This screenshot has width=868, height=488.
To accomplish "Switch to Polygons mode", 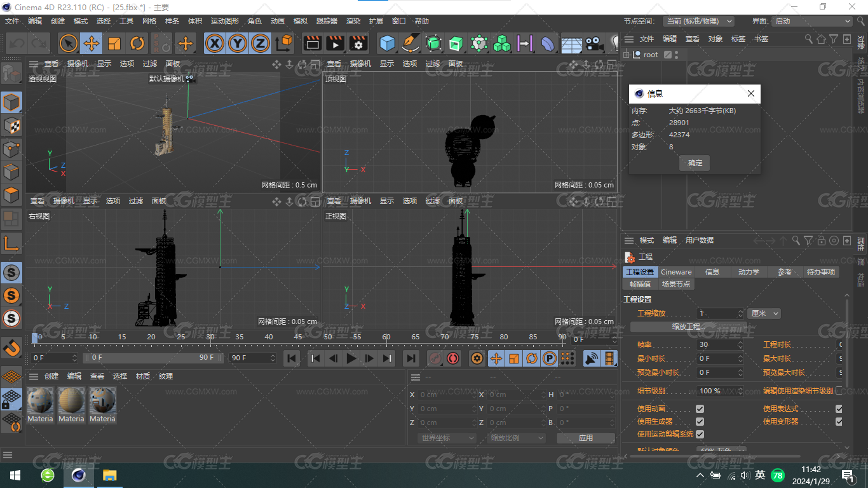I will coord(11,194).
